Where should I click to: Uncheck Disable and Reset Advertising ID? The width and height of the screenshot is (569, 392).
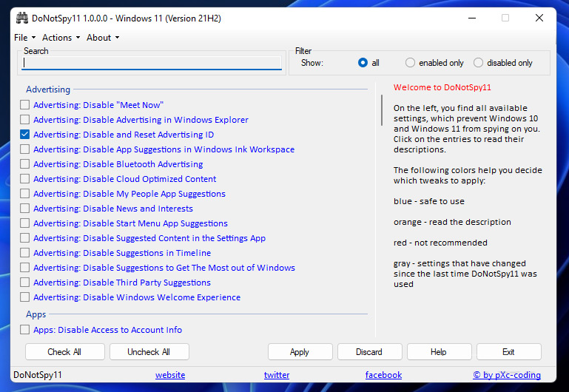coord(24,135)
